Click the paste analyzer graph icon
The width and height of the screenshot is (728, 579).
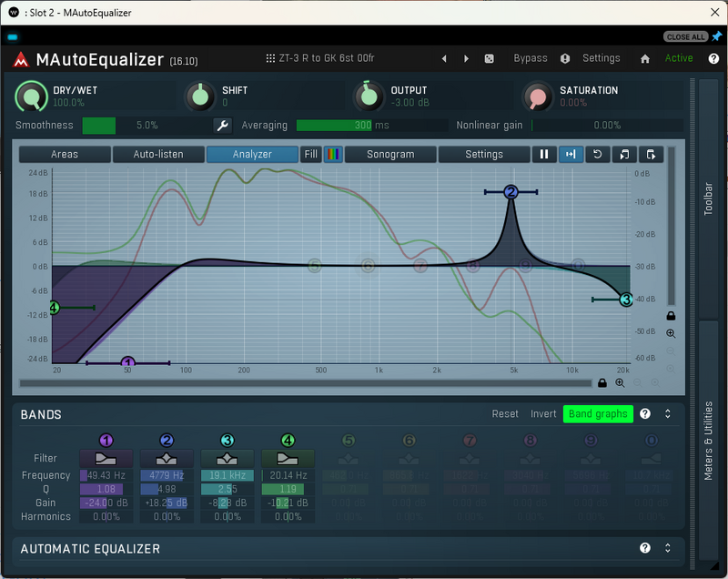[651, 154]
